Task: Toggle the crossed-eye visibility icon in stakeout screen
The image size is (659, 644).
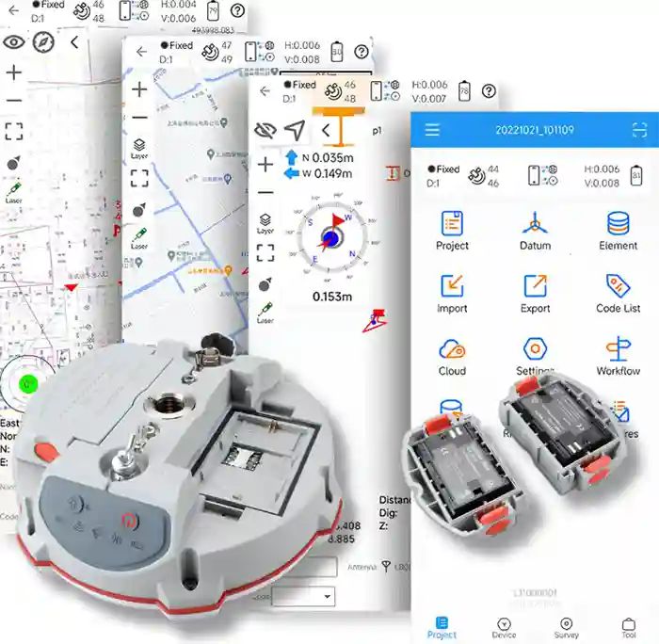Action: [265, 130]
